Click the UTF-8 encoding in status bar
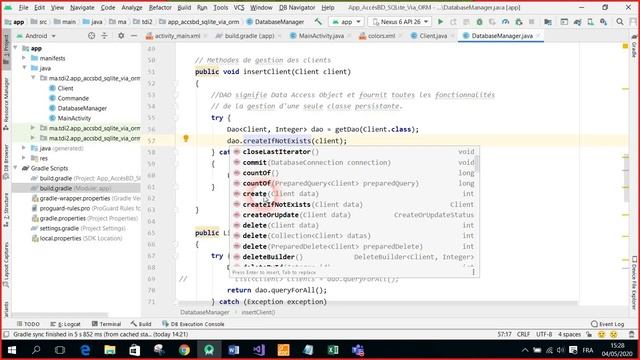 click(544, 334)
